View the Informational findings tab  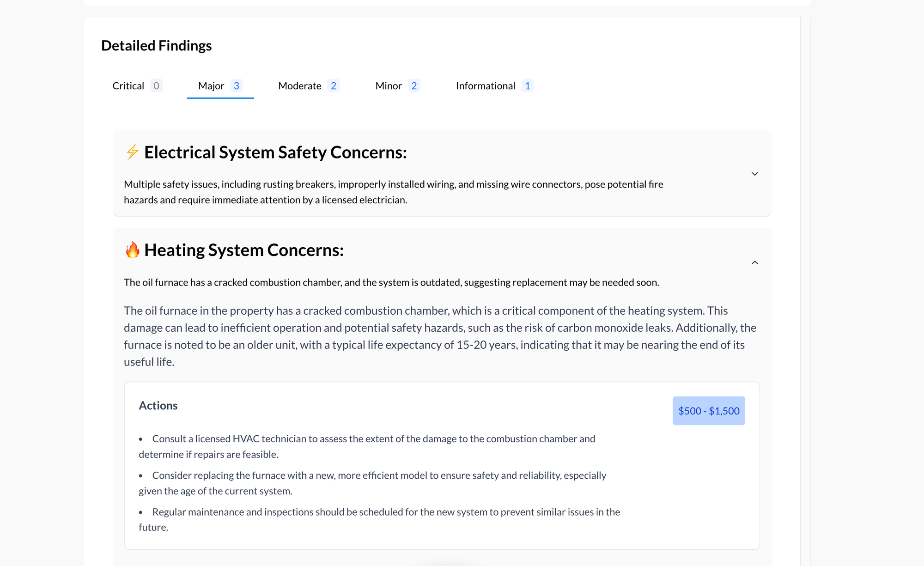click(486, 86)
